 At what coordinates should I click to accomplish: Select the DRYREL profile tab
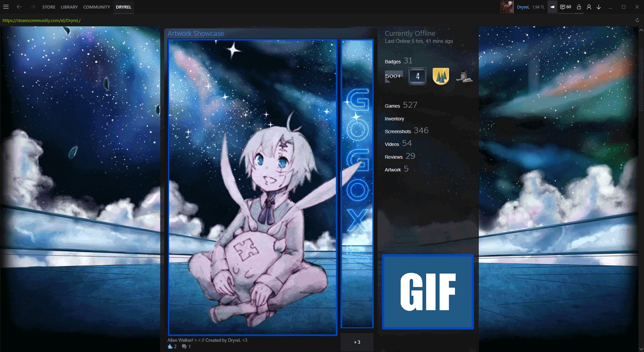coord(123,7)
